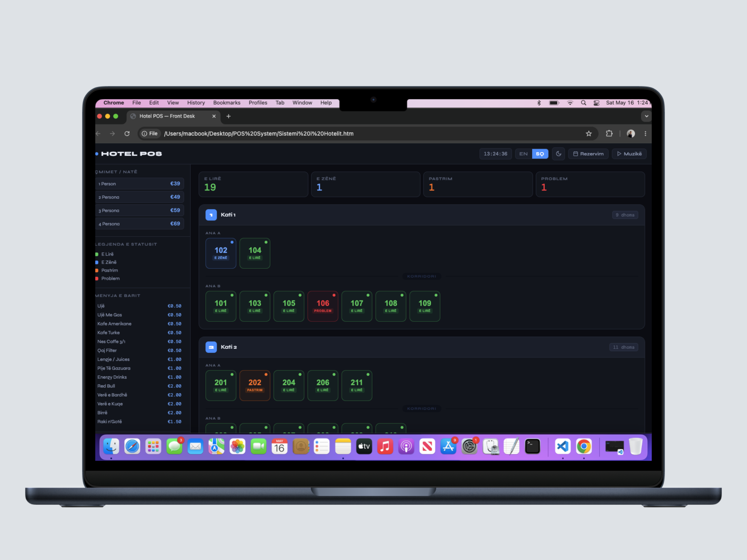Open problem room 106 card
The width and height of the screenshot is (747, 560).
click(x=323, y=306)
